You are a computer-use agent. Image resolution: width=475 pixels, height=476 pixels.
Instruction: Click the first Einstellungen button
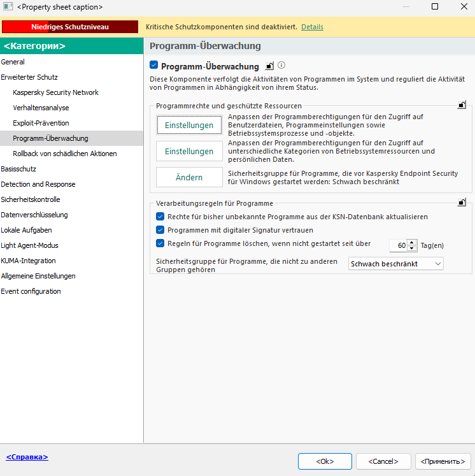[189, 126]
